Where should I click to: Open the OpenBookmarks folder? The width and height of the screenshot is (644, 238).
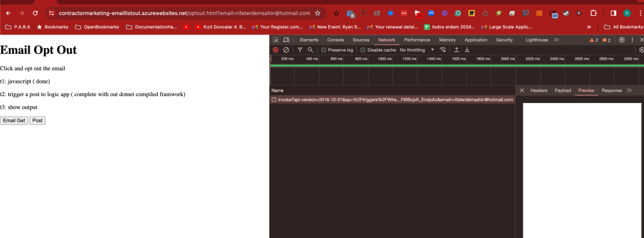(97, 27)
